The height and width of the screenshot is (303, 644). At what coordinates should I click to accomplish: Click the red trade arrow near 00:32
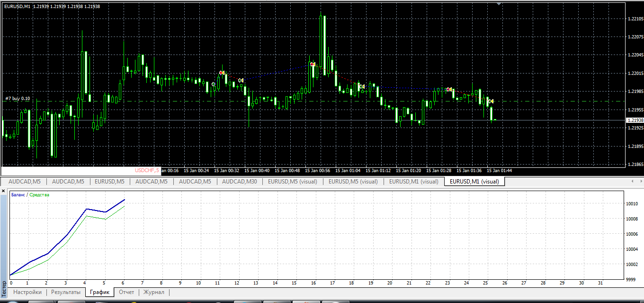[x=222, y=73]
